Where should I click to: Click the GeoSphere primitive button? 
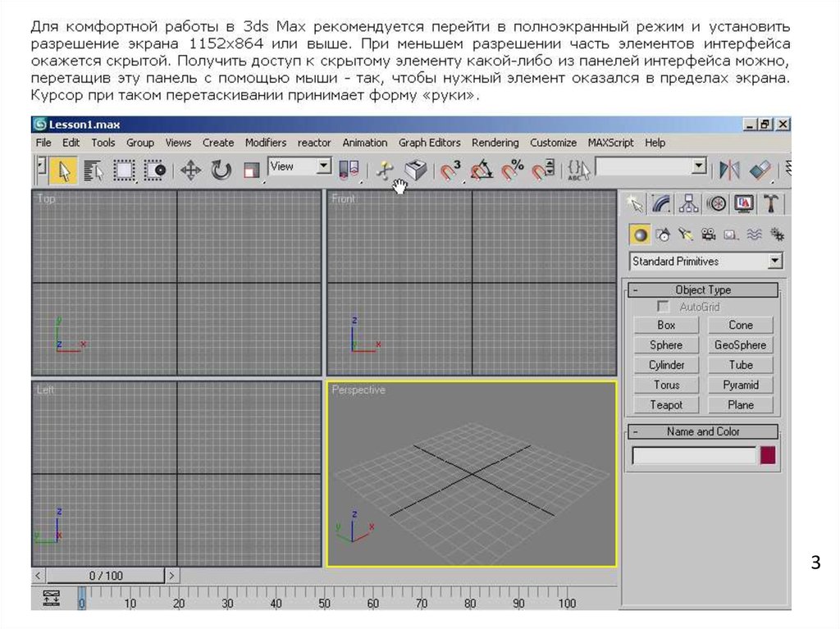pos(740,345)
